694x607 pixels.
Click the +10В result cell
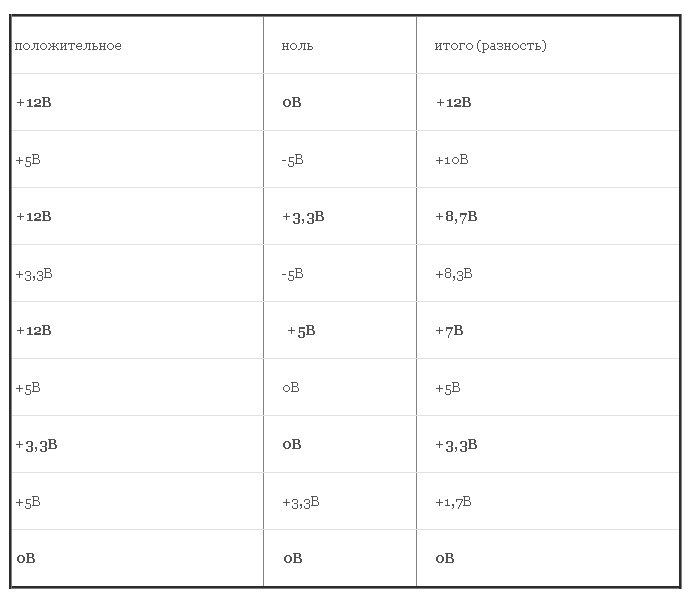(452, 160)
